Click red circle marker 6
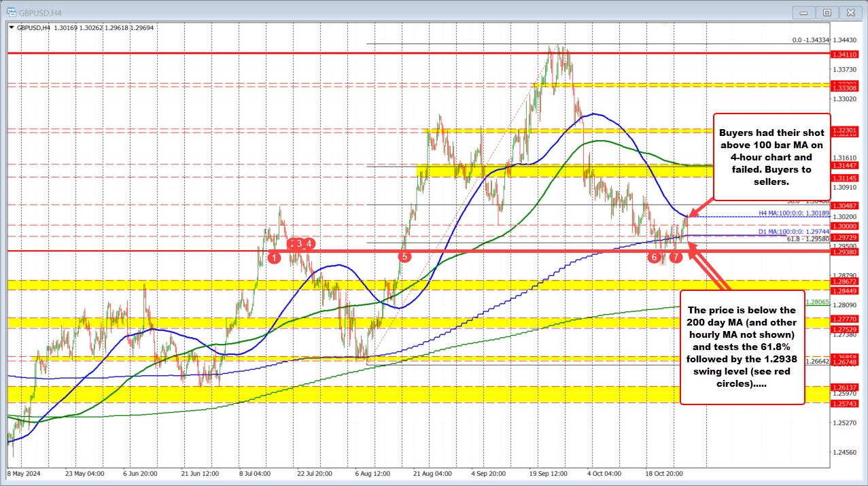Viewport: 868px width, 486px height. click(654, 257)
